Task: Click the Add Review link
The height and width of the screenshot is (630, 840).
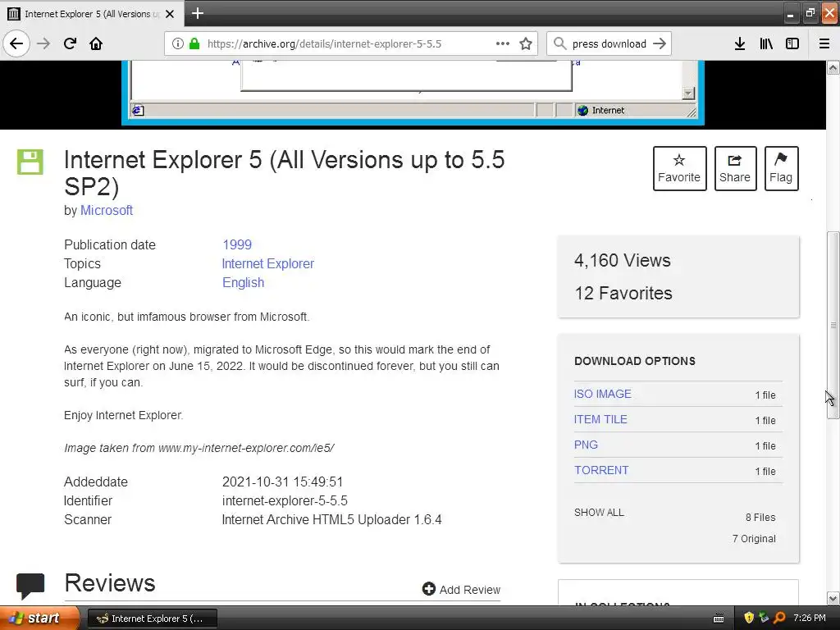Action: pos(461,589)
